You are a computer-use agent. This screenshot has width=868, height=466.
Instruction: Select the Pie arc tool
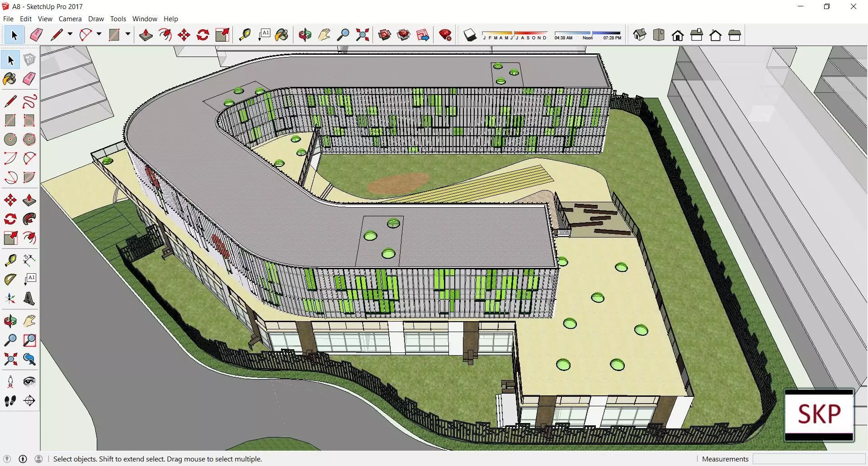click(29, 177)
